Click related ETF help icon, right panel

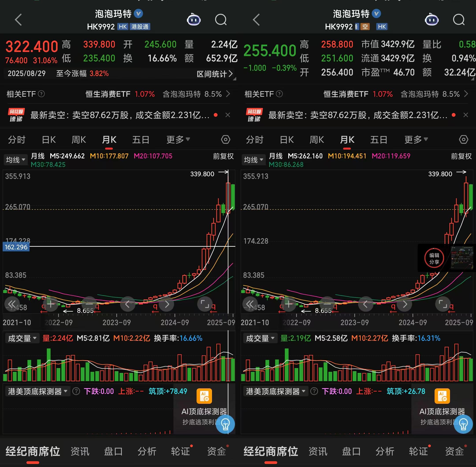279,94
